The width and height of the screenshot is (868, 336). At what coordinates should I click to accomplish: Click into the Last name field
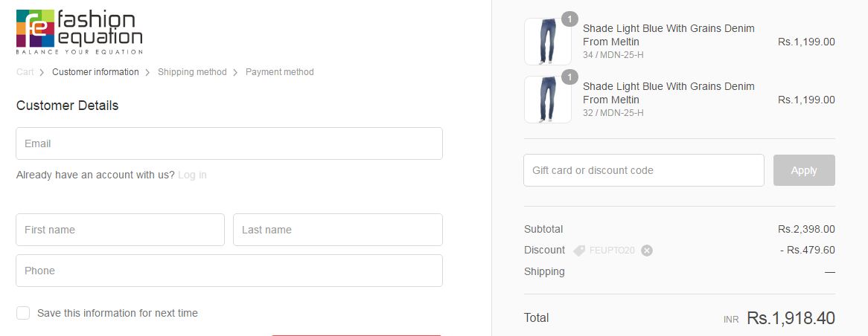(x=338, y=230)
